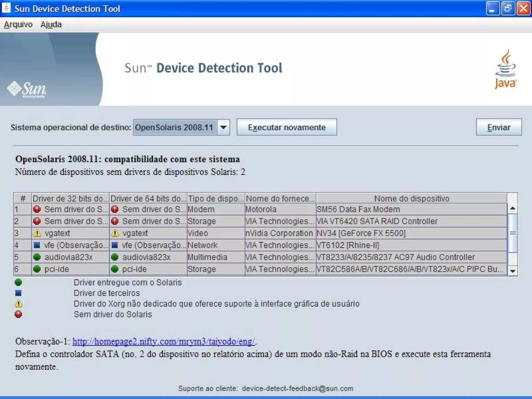Click green circle icon beside 32-bit audiovia823x
This screenshot has height=399, width=532.
[x=37, y=257]
